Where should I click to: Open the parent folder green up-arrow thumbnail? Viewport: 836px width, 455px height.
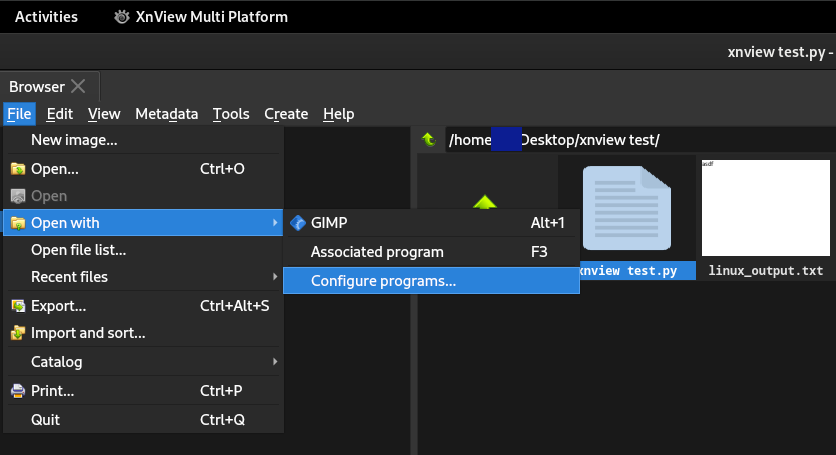pos(485,202)
